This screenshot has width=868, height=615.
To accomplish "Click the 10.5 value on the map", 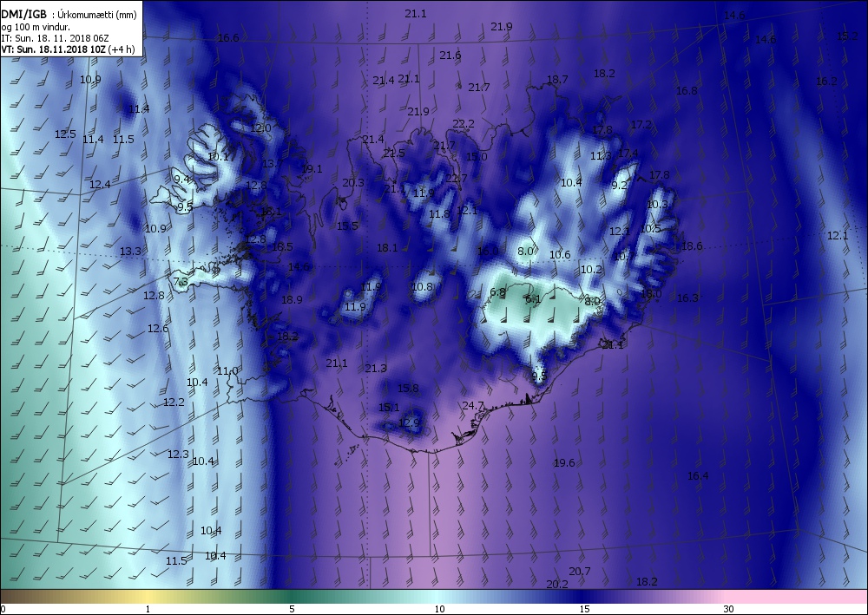I will 650,228.
